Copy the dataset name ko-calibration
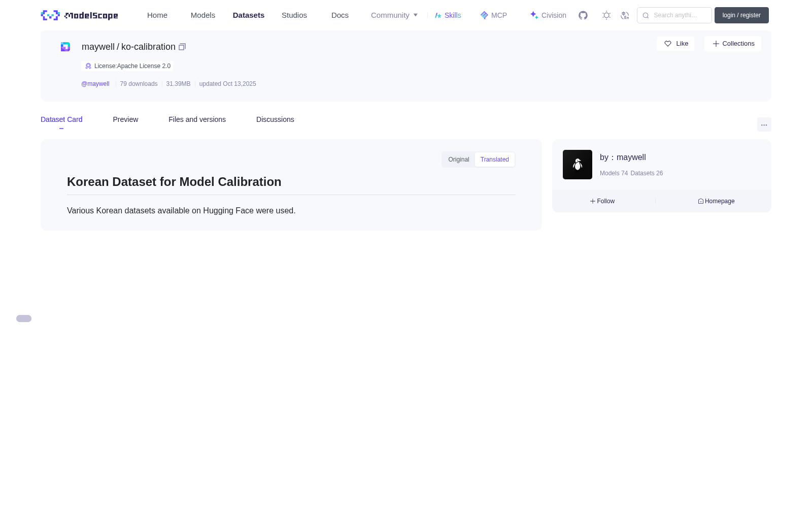 click(182, 47)
